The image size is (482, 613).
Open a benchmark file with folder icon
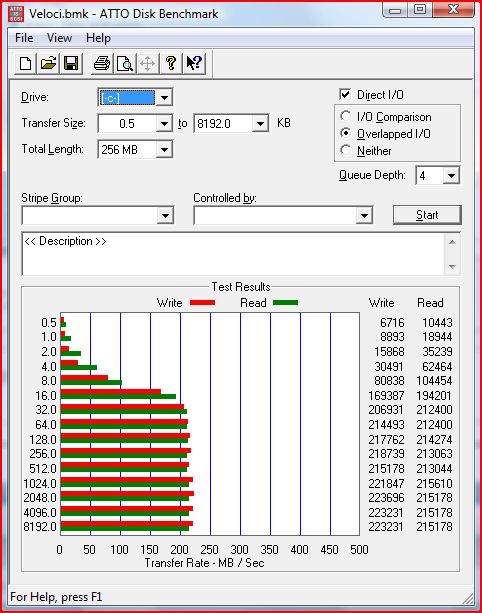click(48, 63)
